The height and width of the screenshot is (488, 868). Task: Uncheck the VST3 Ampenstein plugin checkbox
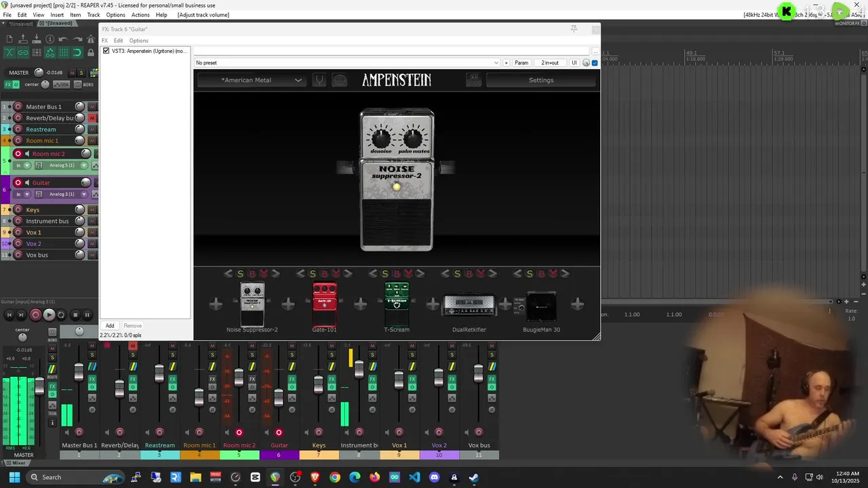[106, 51]
